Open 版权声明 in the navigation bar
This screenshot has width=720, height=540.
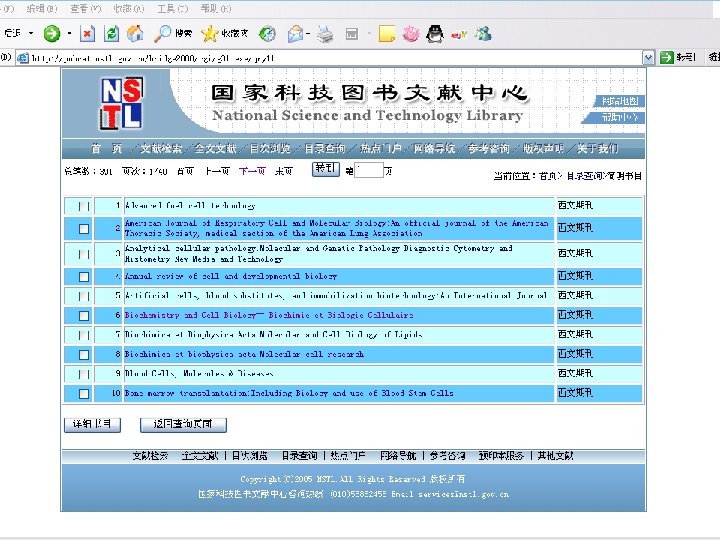coord(543,149)
